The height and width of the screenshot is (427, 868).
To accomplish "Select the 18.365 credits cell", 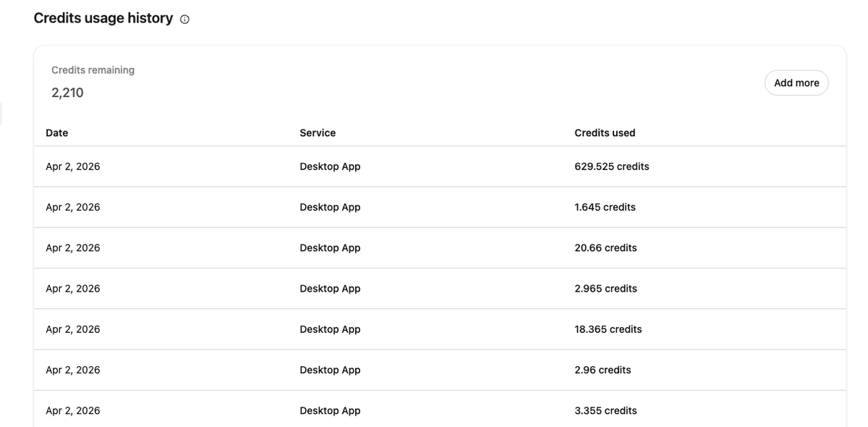I will coord(608,329).
